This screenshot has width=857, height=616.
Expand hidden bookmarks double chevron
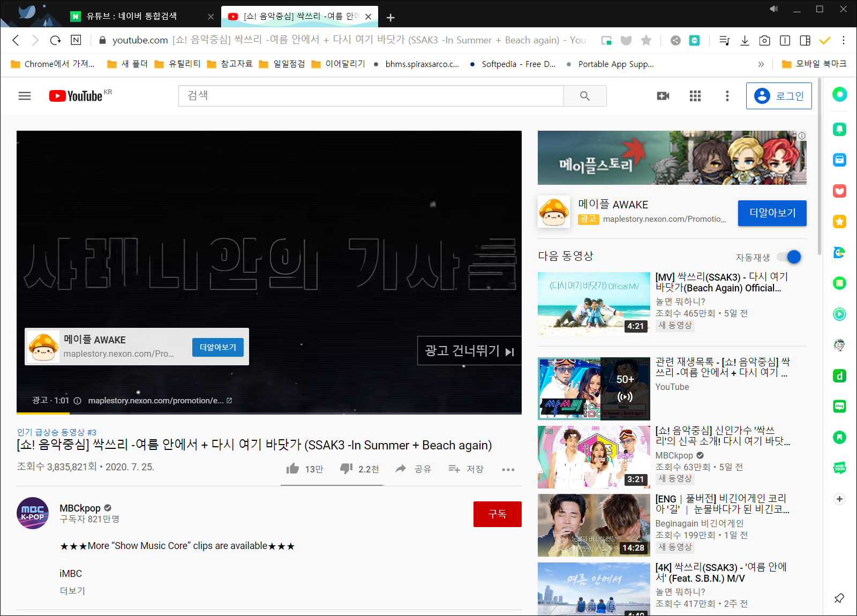pyautogui.click(x=761, y=64)
